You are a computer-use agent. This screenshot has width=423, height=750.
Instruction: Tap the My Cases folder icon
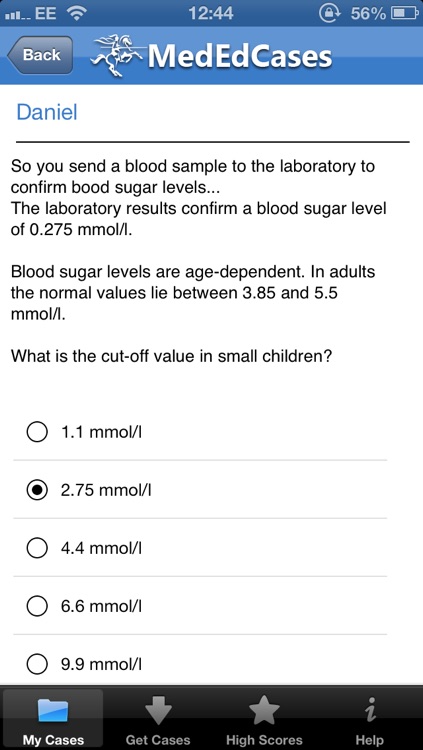[53, 710]
